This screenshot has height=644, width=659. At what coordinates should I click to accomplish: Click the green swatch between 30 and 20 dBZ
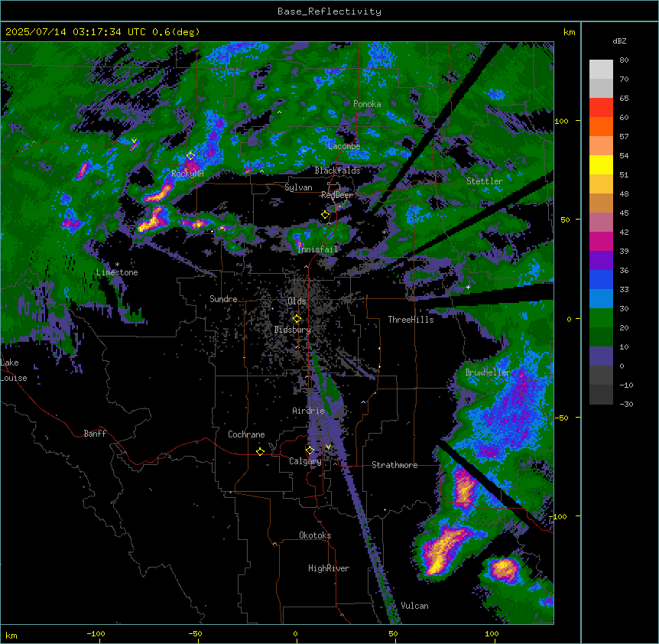601,318
